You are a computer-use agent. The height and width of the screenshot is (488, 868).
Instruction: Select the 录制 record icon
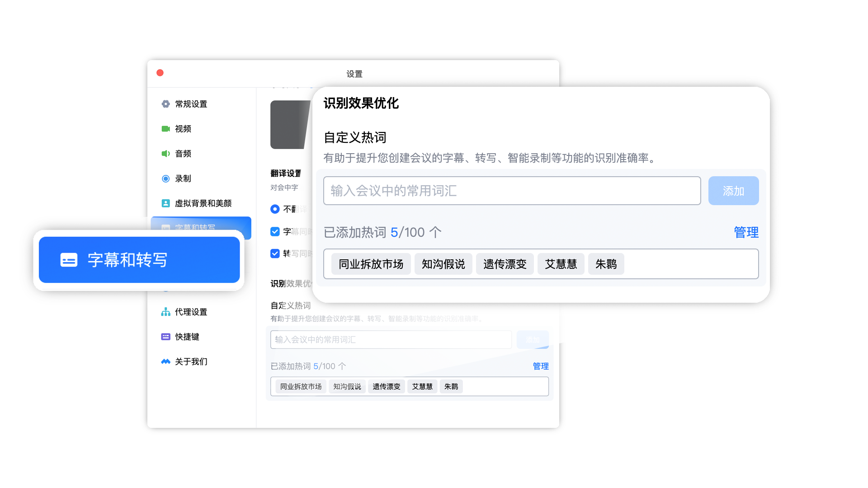point(165,178)
